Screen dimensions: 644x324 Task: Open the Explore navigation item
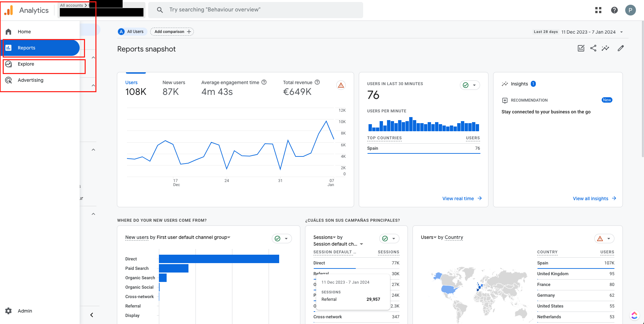[x=26, y=64]
